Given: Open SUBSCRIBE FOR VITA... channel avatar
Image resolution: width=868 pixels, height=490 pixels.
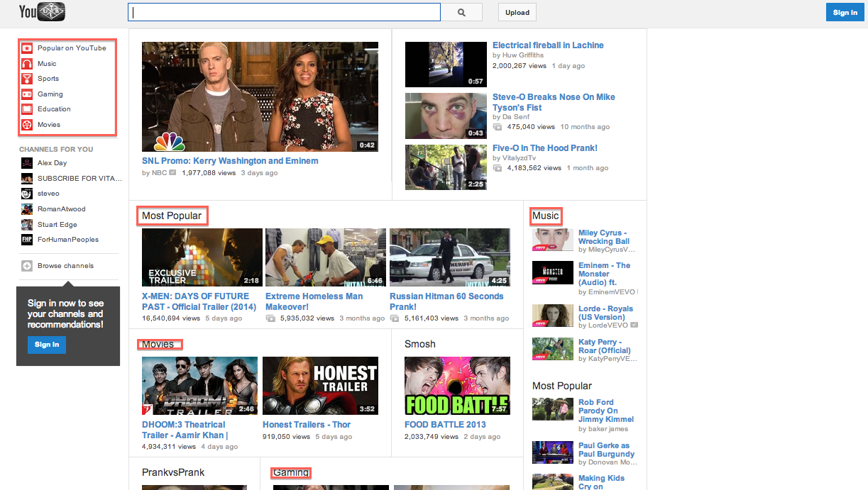Looking at the screenshot, I should 26,179.
